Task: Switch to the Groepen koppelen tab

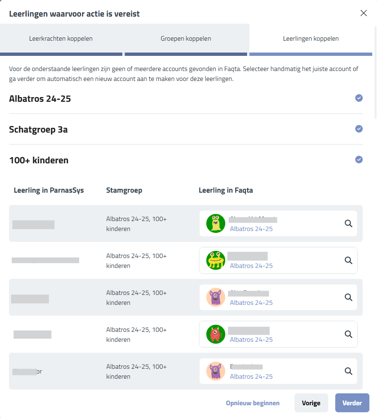Action: pyautogui.click(x=186, y=39)
